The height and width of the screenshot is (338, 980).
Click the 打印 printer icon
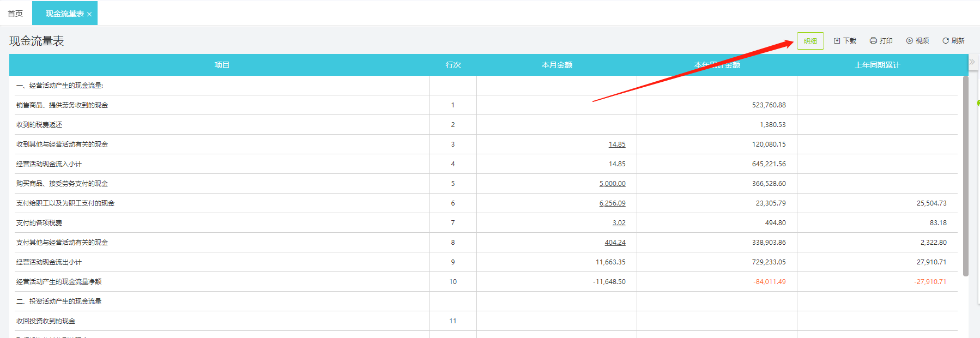pos(873,41)
